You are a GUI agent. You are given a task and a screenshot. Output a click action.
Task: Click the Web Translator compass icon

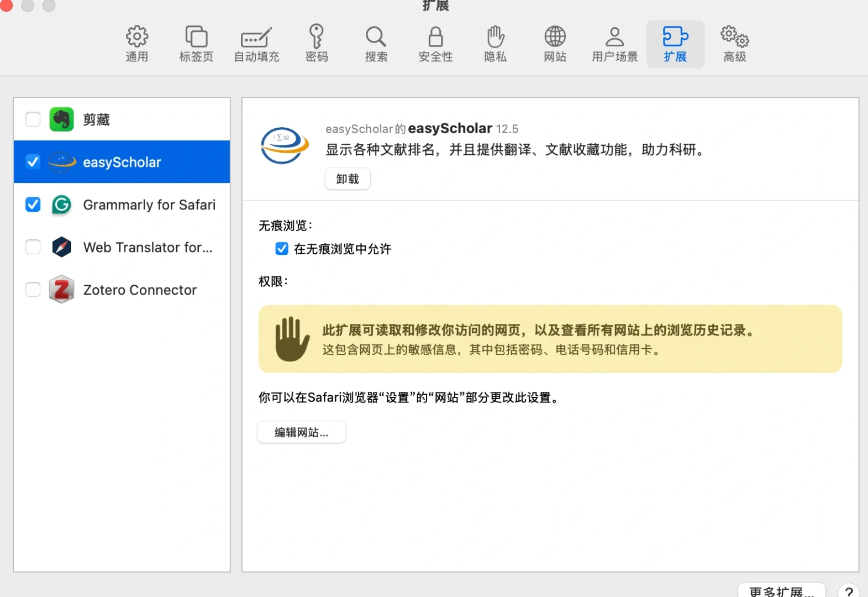[61, 247]
